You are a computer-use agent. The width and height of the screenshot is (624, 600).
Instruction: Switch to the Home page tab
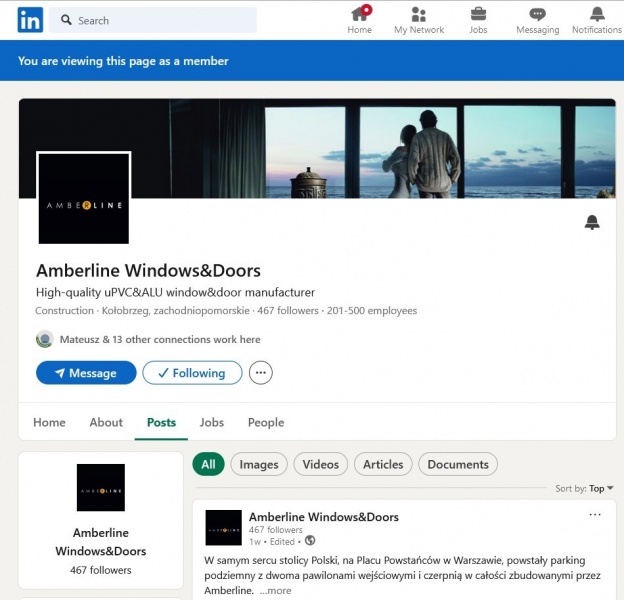(49, 423)
